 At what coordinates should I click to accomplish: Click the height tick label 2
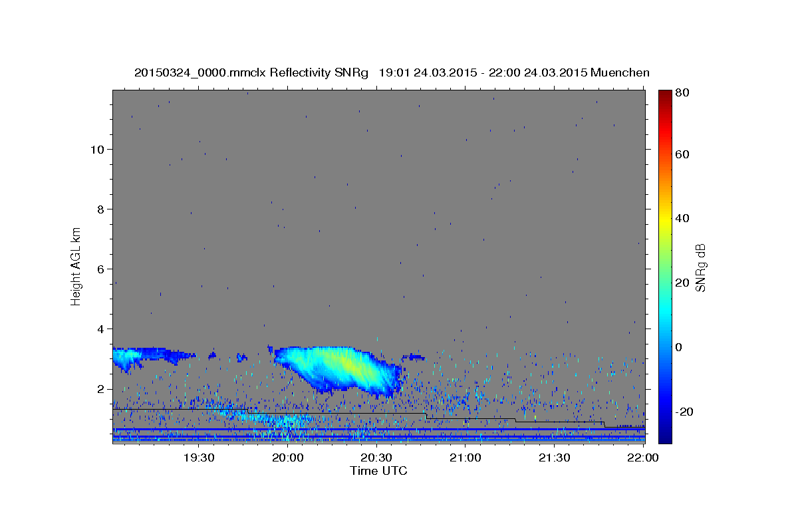pyautogui.click(x=100, y=388)
